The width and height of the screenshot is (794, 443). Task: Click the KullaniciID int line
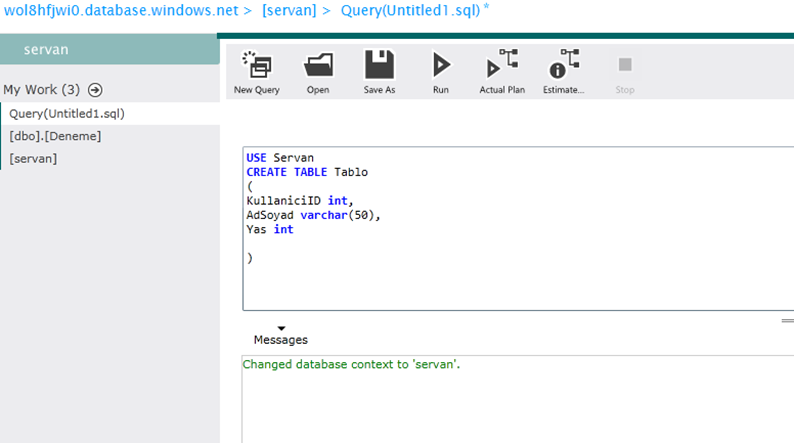tap(300, 201)
